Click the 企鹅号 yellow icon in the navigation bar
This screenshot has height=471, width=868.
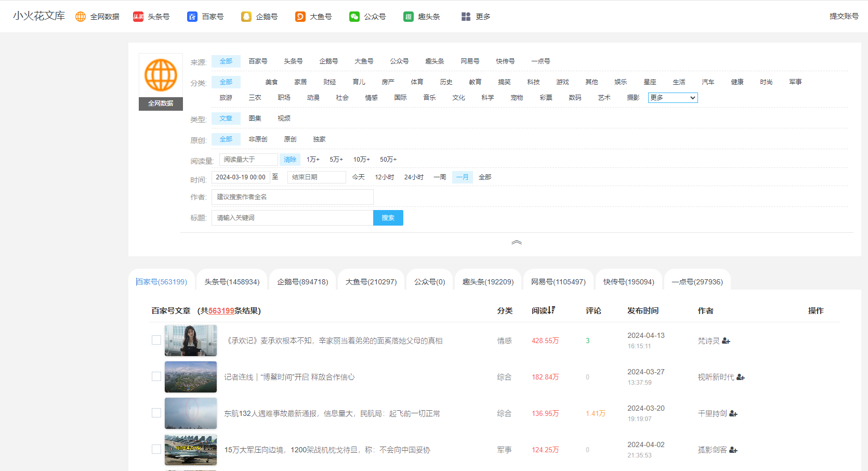(246, 17)
